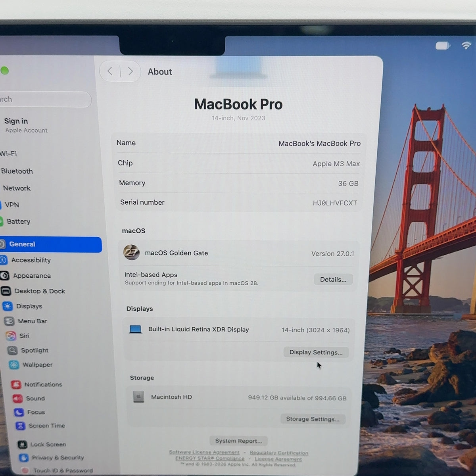
Task: Open Desktop & Dock icon in sidebar
Action: tap(6, 291)
